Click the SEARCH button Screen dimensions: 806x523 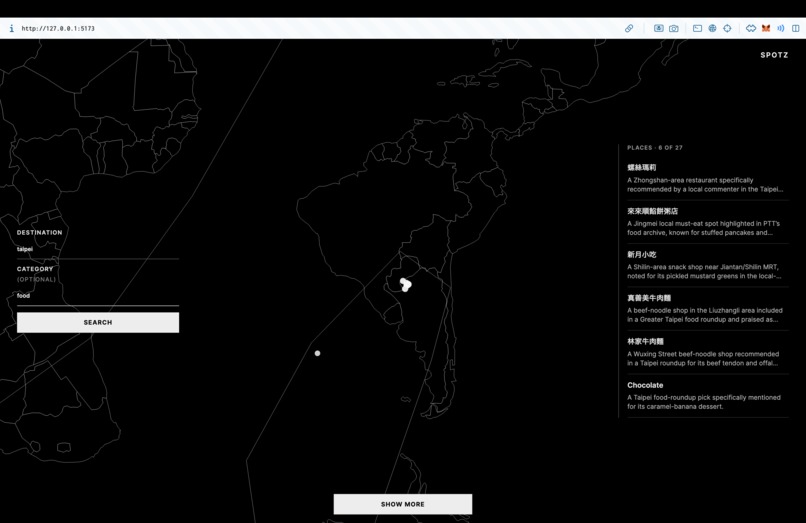point(98,322)
